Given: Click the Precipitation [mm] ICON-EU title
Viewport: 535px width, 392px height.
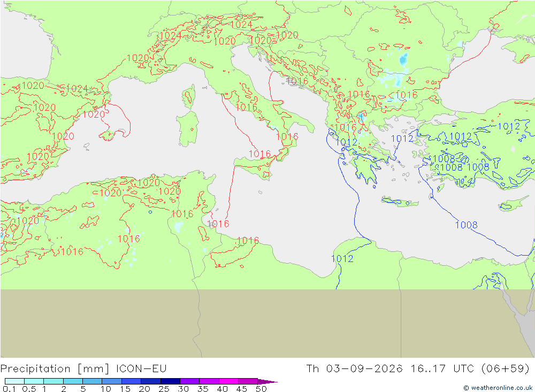Looking at the screenshot, I should point(83,368).
